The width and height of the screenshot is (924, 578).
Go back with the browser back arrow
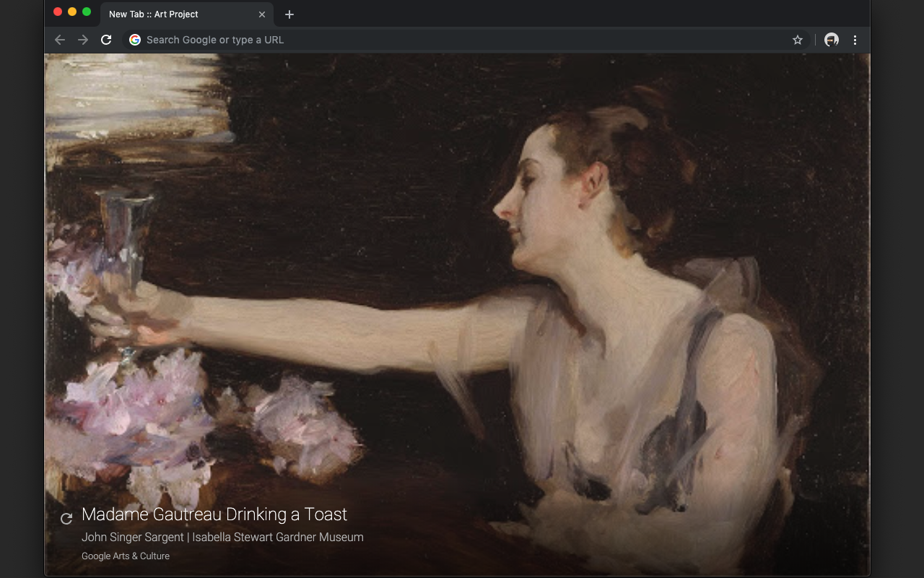point(60,40)
